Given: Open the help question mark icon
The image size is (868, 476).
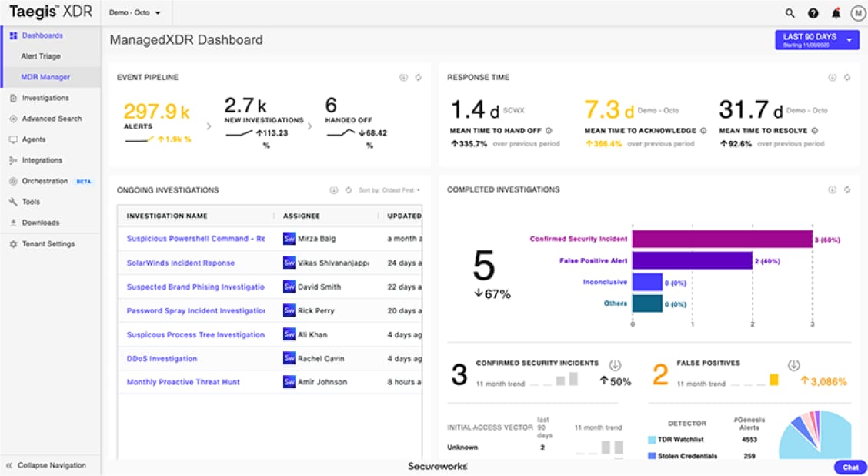Looking at the screenshot, I should pos(813,13).
